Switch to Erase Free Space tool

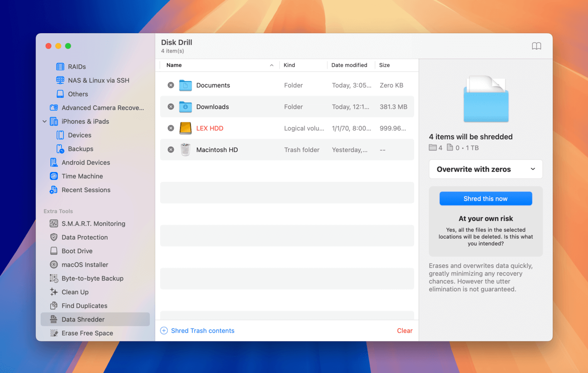[87, 333]
